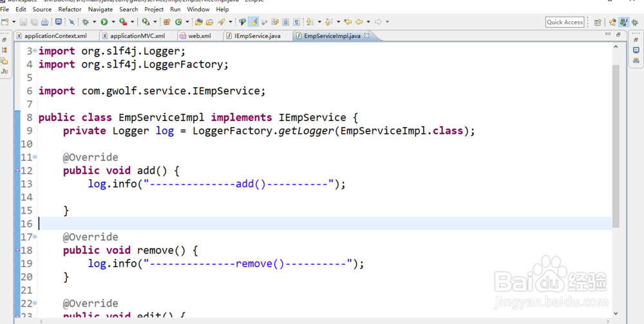This screenshot has width=644, height=324.
Task: Toggle Mark Occurrences highlighter icon
Action: tap(253, 22)
